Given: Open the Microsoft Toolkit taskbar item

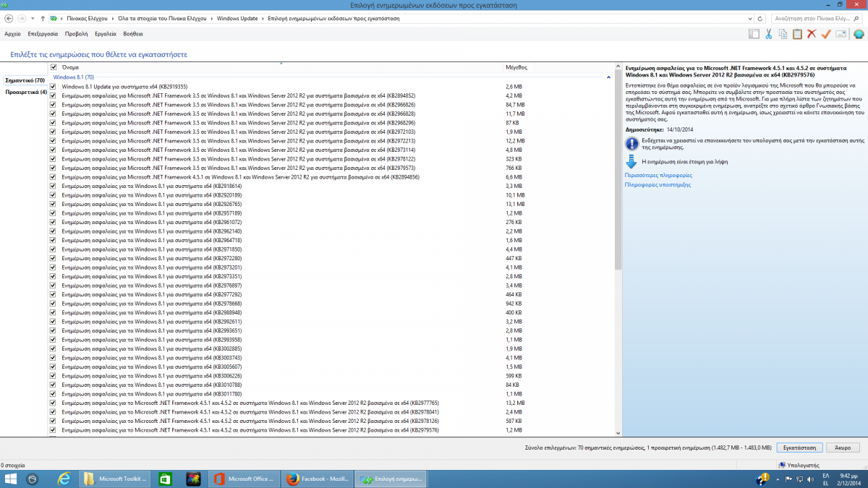Looking at the screenshot, I should point(115,479).
